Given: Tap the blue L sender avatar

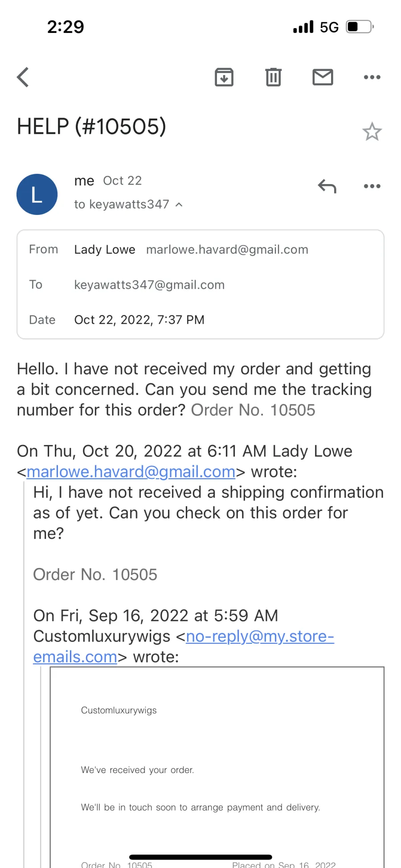Looking at the screenshot, I should pyautogui.click(x=37, y=194).
